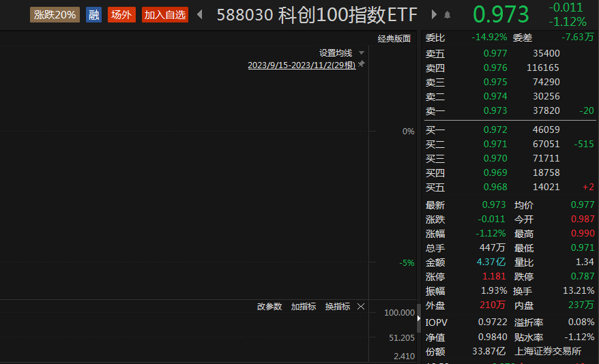The image size is (599, 364).
Task: Click the 委差 value -7.63万
Action: [578, 37]
